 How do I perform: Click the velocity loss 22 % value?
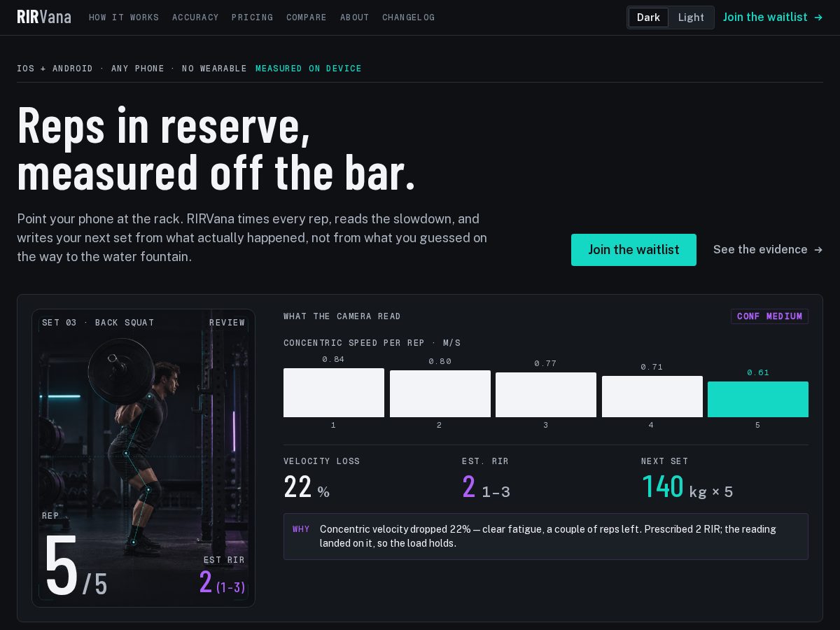[307, 487]
